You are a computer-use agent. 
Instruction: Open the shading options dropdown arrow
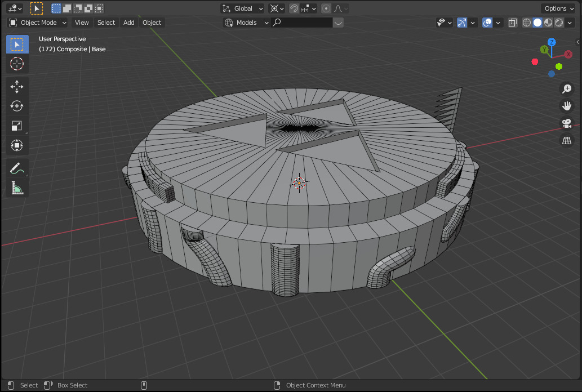tap(570, 23)
